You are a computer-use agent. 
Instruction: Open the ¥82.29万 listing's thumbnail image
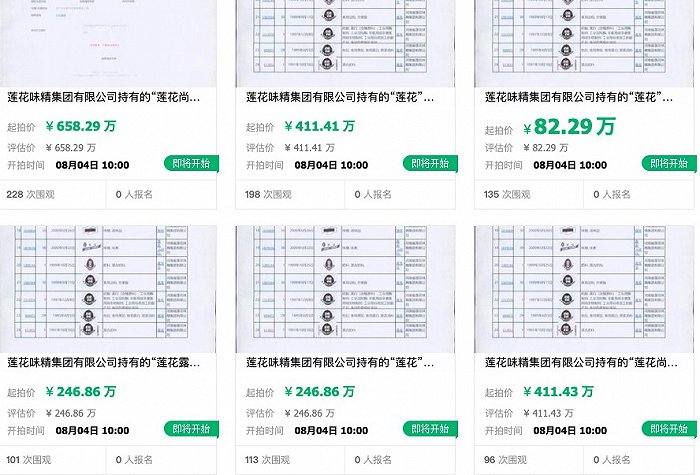pyautogui.click(x=584, y=43)
